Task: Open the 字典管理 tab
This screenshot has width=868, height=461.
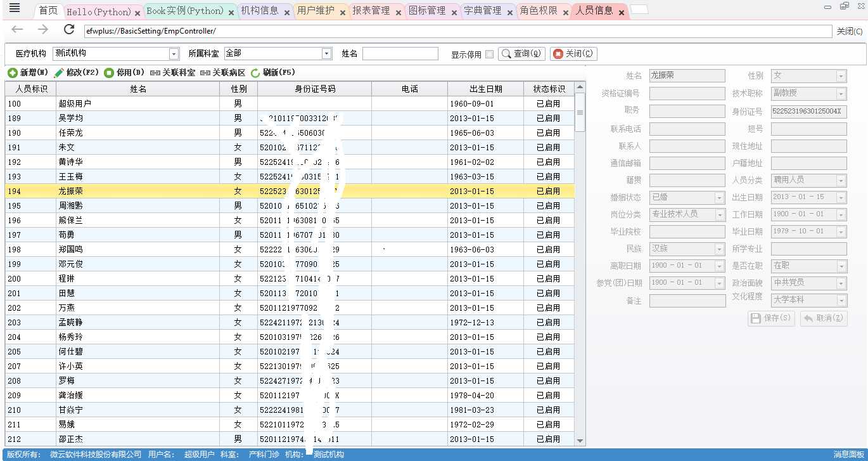Action: click(483, 11)
